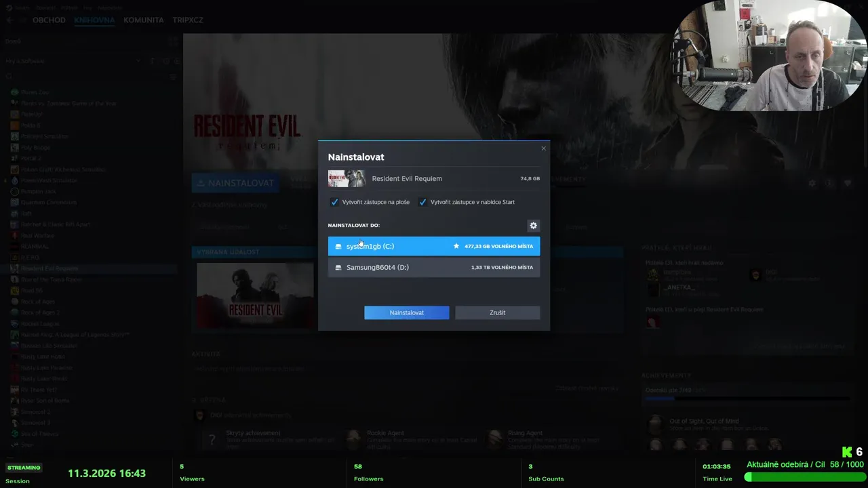
Task: Open the OBCHOD store tab
Action: 49,20
